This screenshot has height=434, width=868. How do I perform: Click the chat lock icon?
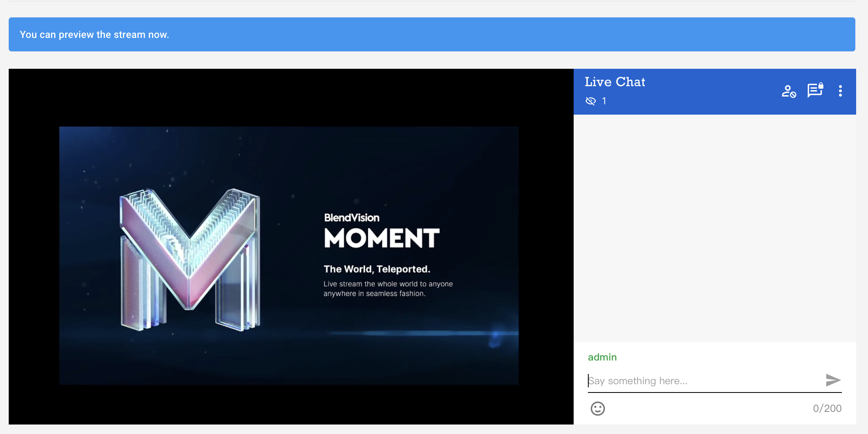815,91
